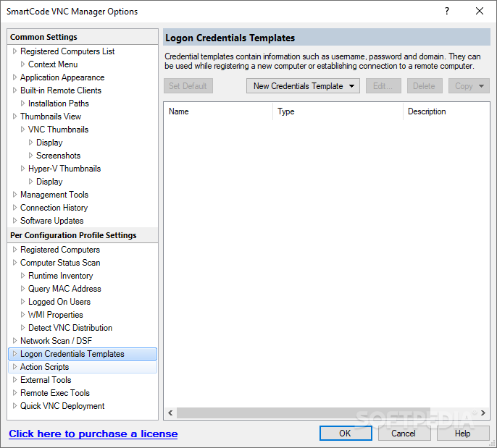497x448 pixels.
Task: Open the Copy button dropdown
Action: click(x=469, y=86)
